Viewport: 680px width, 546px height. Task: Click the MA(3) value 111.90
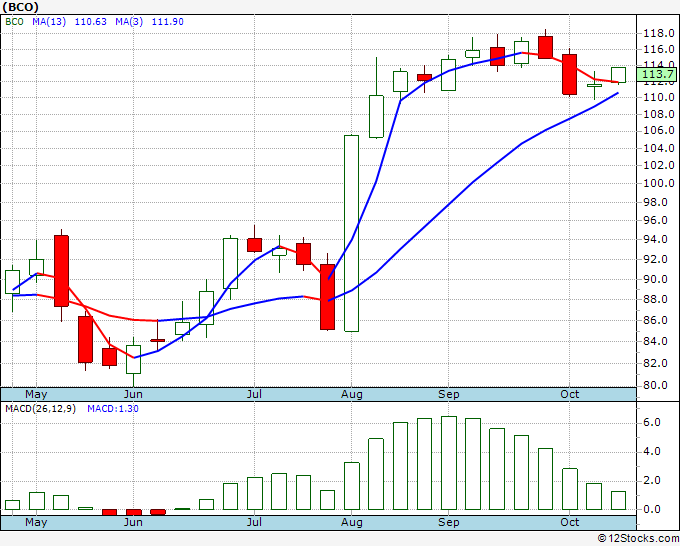167,22
